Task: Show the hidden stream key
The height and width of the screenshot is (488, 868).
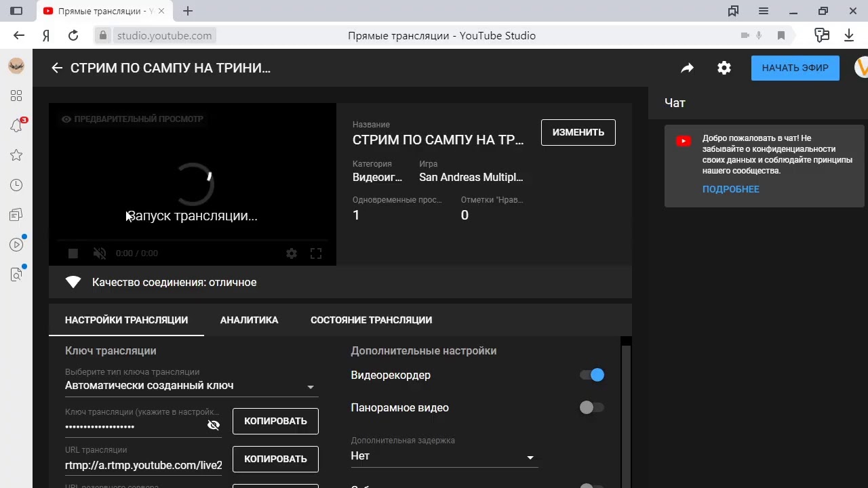Action: 214,426
